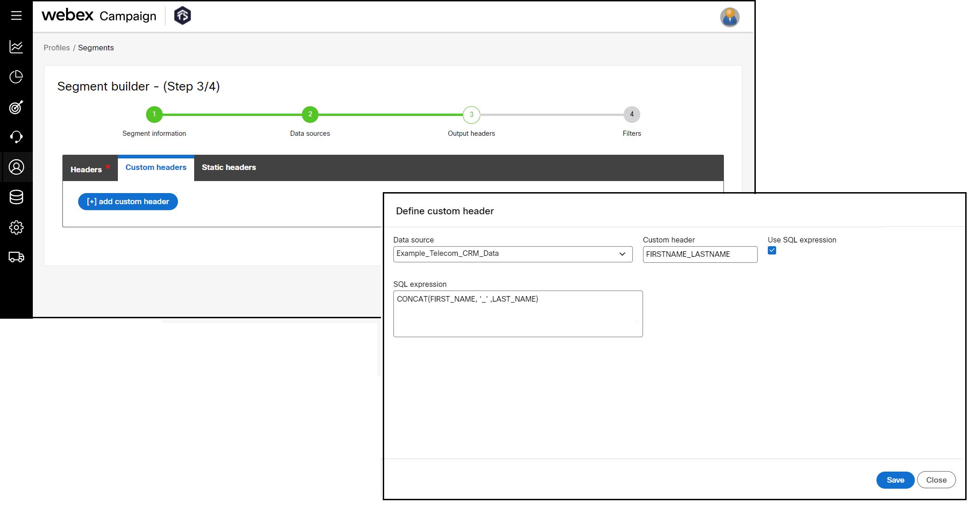Open the database data sources icon
Viewport: 980px width, 509px height.
16,197
